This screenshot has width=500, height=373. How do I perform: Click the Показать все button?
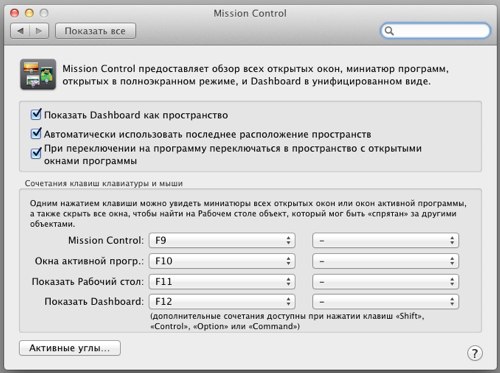tap(95, 31)
